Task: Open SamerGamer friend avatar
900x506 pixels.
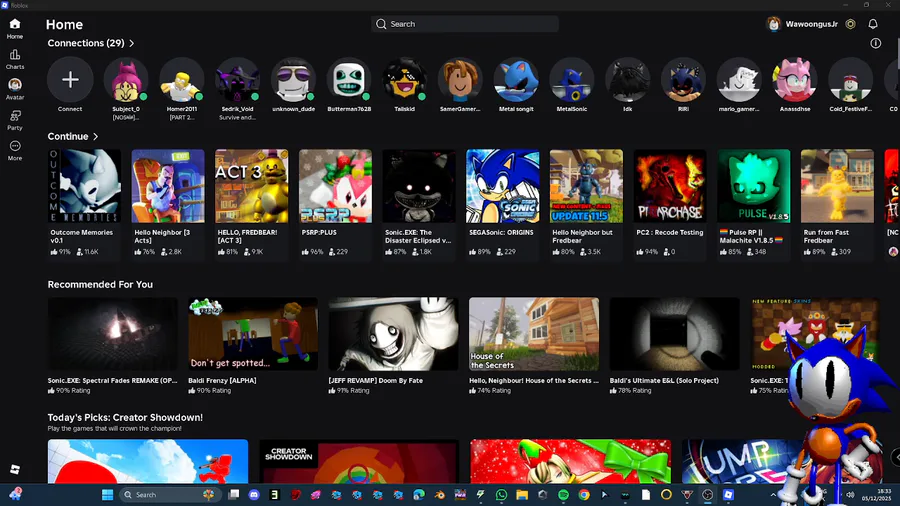Action: point(460,80)
